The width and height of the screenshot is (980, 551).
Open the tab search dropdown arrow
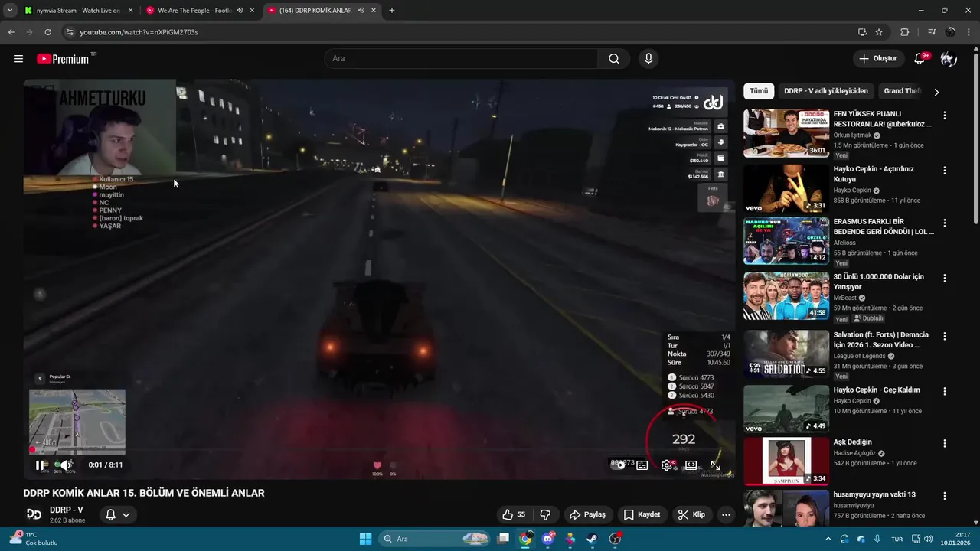9,11
